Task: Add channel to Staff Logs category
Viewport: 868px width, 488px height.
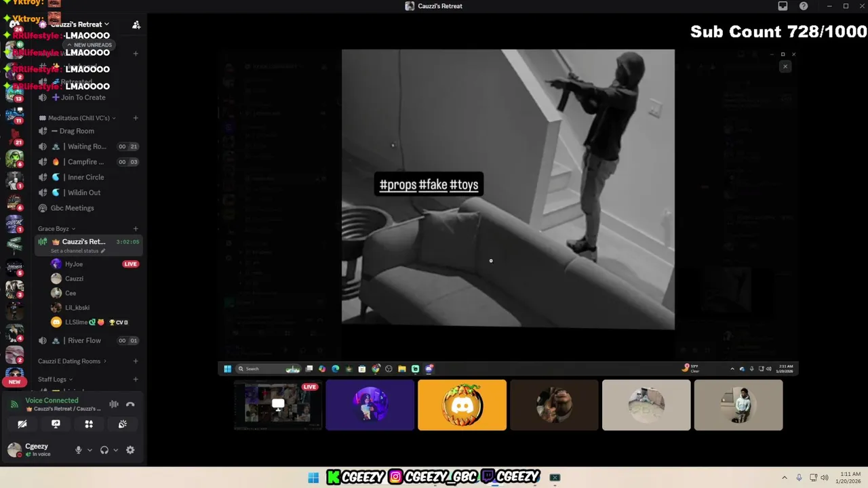Action: click(x=136, y=380)
